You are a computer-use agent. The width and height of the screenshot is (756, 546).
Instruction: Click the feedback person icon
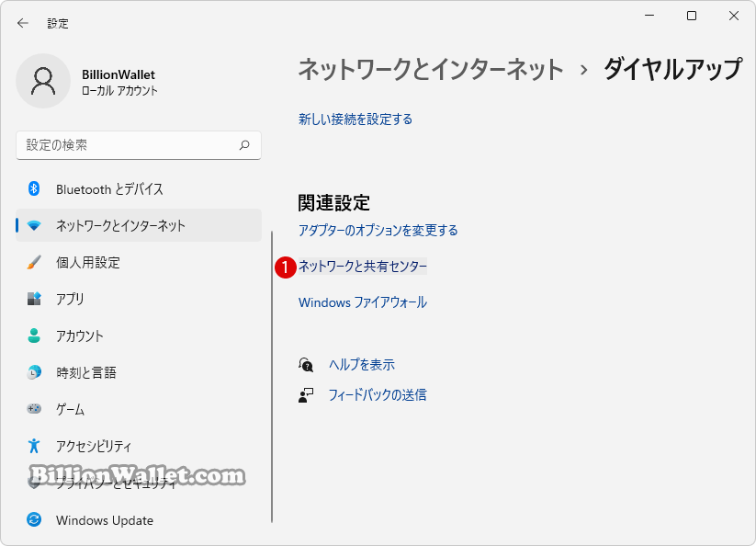306,395
